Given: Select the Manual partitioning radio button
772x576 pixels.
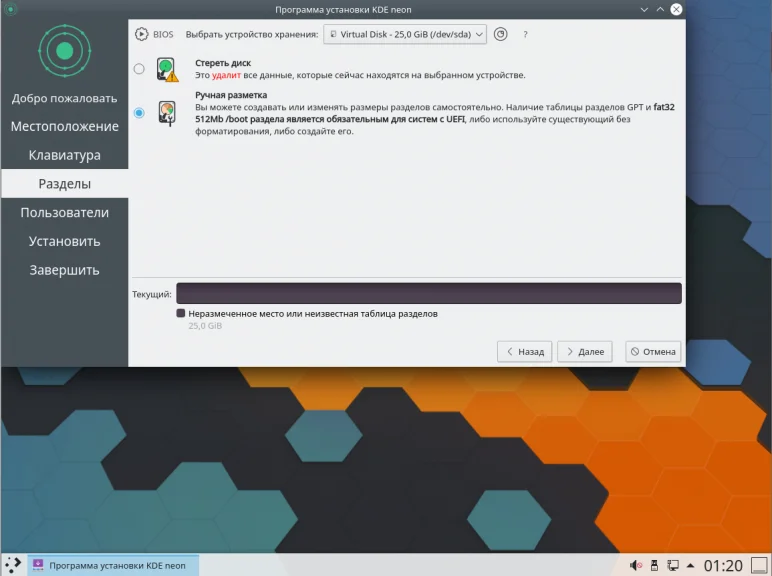Looking at the screenshot, I should pyautogui.click(x=139, y=113).
